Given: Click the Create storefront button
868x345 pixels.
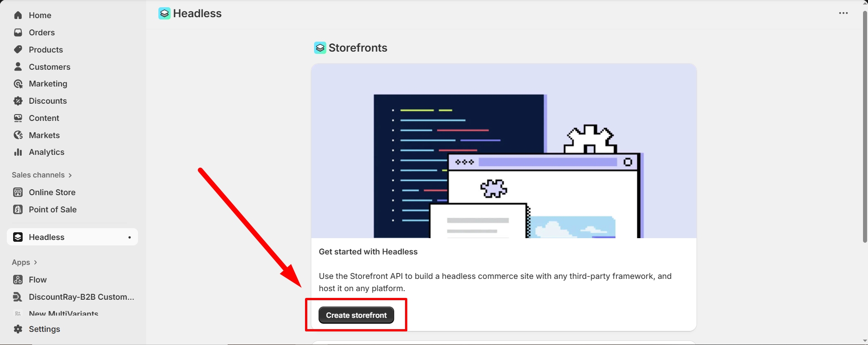Looking at the screenshot, I should pos(356,315).
